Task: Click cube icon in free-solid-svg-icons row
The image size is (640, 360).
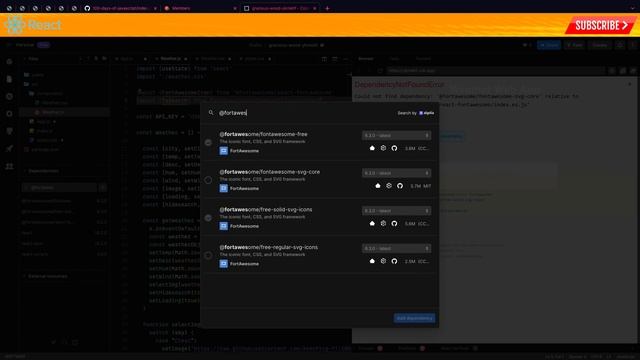Action: 383,223
